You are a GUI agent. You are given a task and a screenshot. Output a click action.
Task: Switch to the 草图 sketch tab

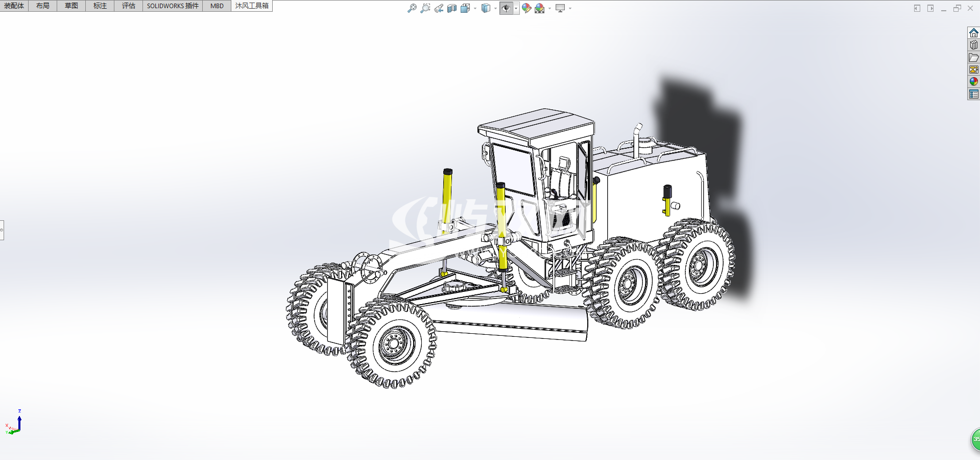71,6
